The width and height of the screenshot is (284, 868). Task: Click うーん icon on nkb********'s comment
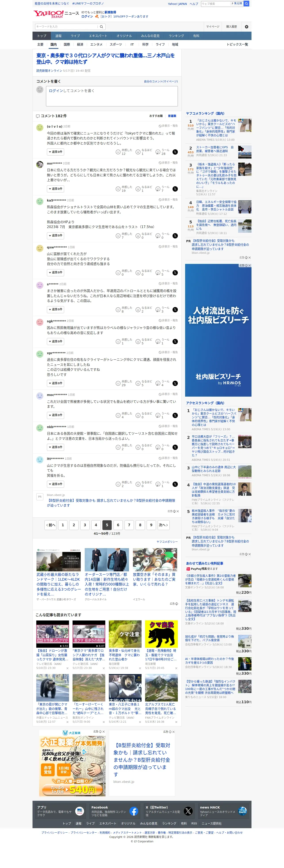pyautogui.click(x=158, y=447)
